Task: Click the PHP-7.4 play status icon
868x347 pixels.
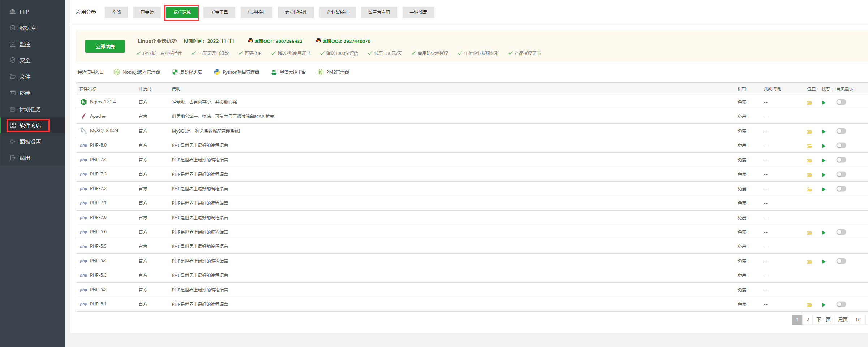Action: pyautogui.click(x=824, y=160)
